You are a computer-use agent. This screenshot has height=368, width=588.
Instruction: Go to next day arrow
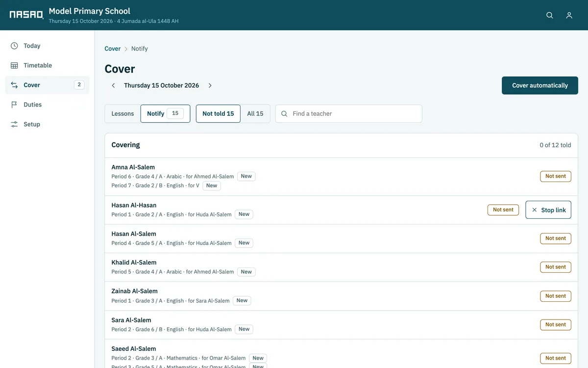210,85
